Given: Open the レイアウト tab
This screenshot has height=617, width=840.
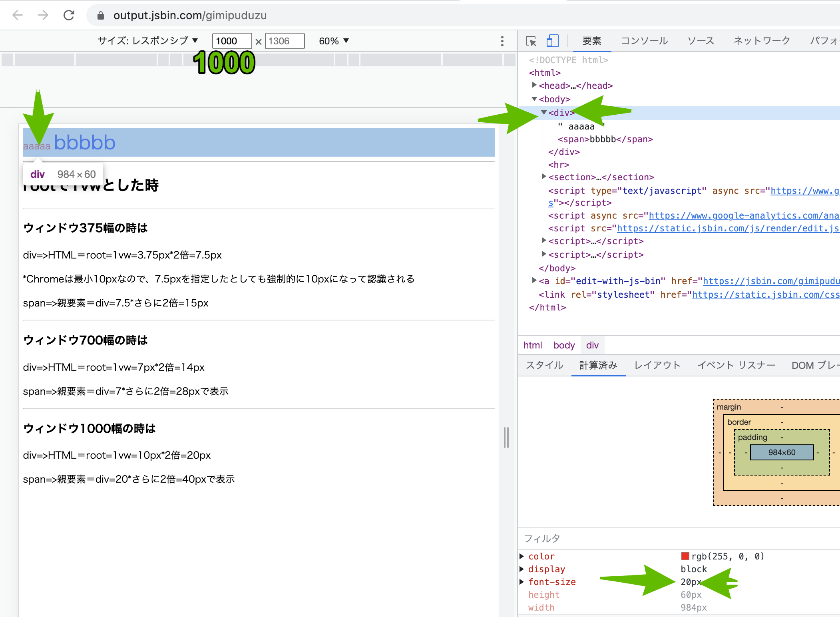Looking at the screenshot, I should (657, 365).
